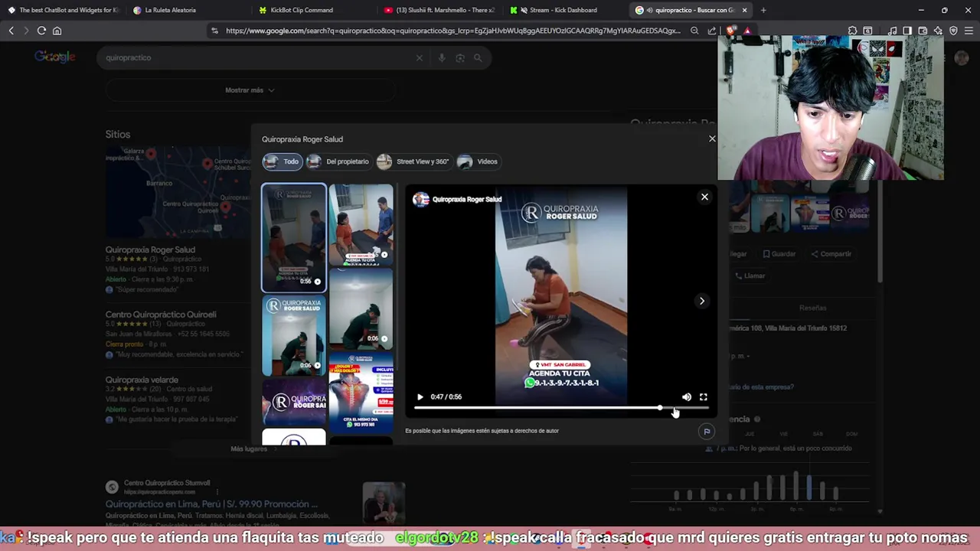Toggle the browser sidebar panel
980x551 pixels.
tap(907, 31)
